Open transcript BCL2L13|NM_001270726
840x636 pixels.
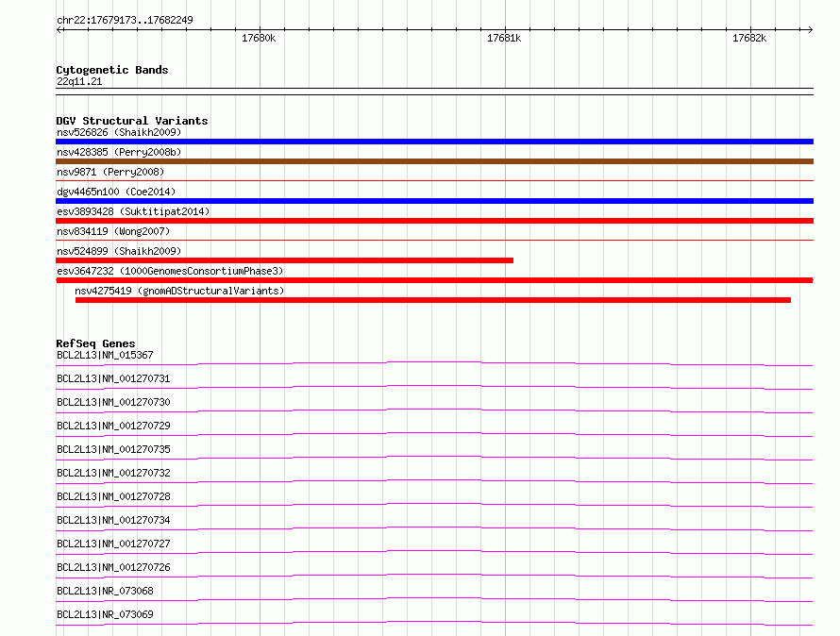point(113,567)
